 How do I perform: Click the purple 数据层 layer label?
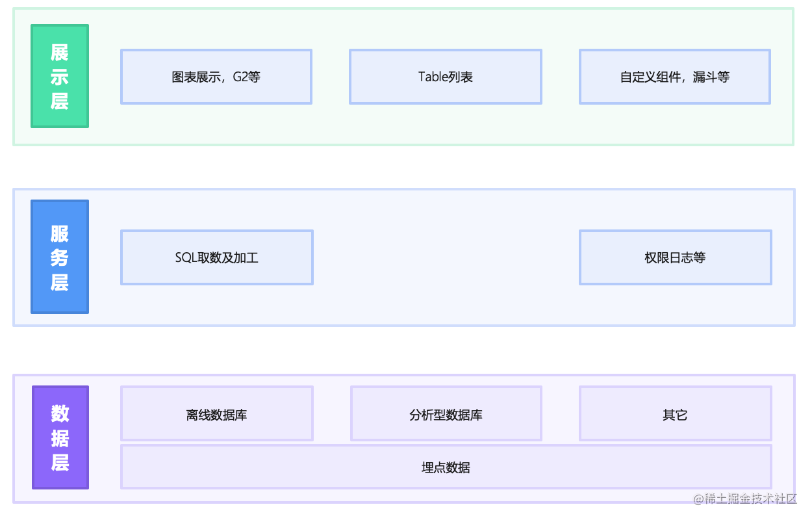60,437
